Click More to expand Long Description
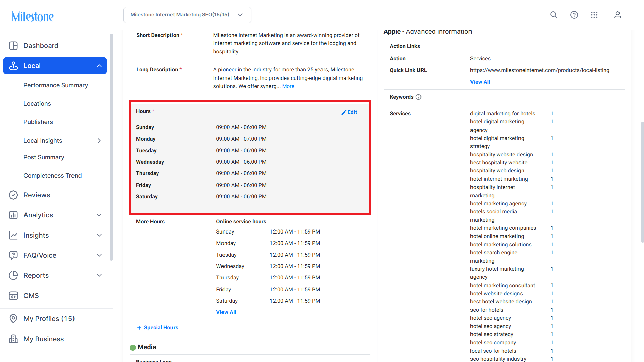The height and width of the screenshot is (362, 644). [x=288, y=86]
